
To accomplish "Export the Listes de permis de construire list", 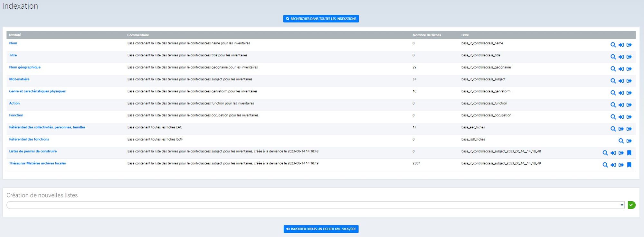I will [621, 153].
